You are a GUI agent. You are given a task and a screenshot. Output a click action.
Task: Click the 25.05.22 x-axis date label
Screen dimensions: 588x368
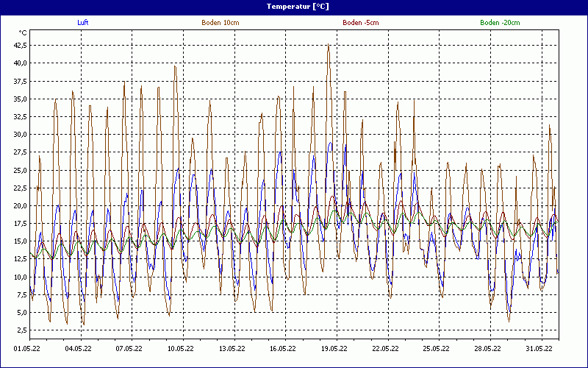pyautogui.click(x=436, y=350)
